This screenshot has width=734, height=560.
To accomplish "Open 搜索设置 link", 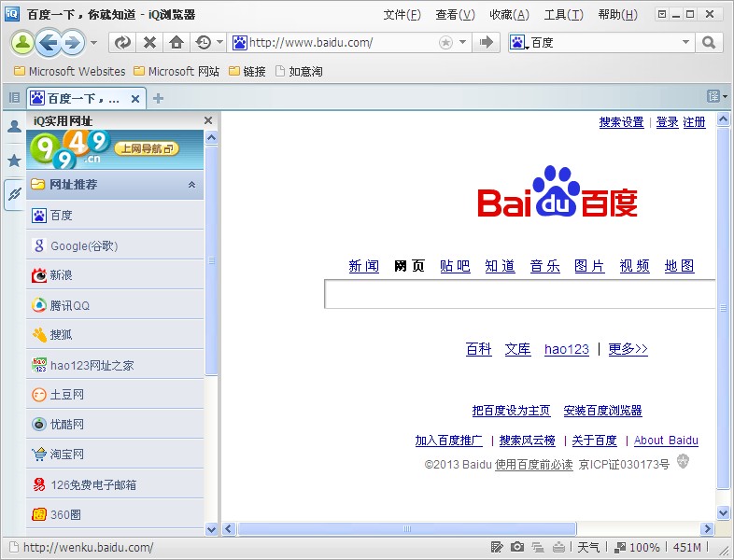I will coord(622,122).
